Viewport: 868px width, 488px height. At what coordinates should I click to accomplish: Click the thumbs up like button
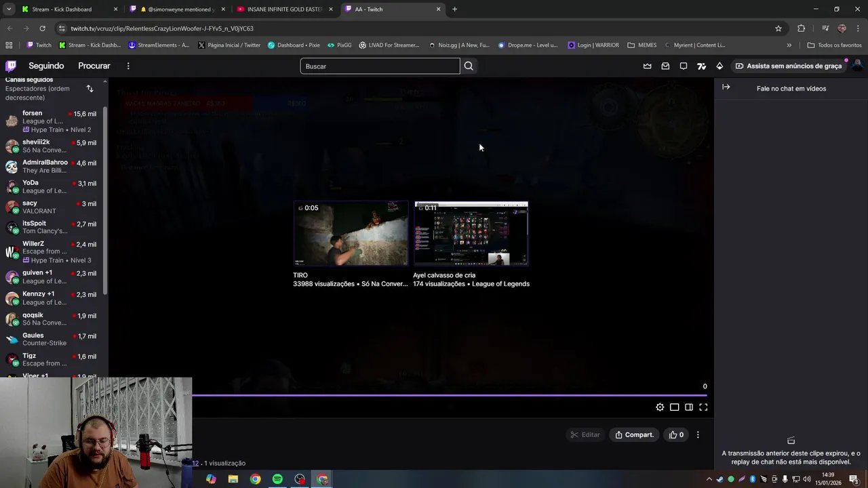click(x=677, y=434)
